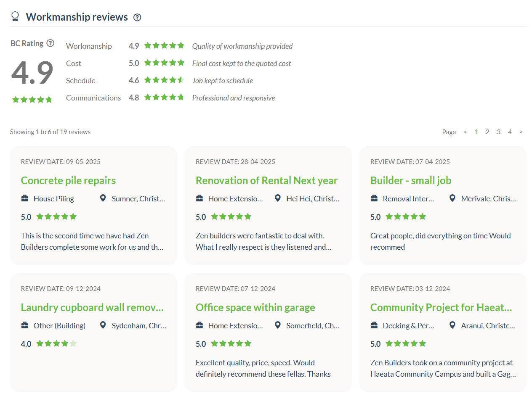Click the help icon beside Workmanship reviews

coord(137,17)
